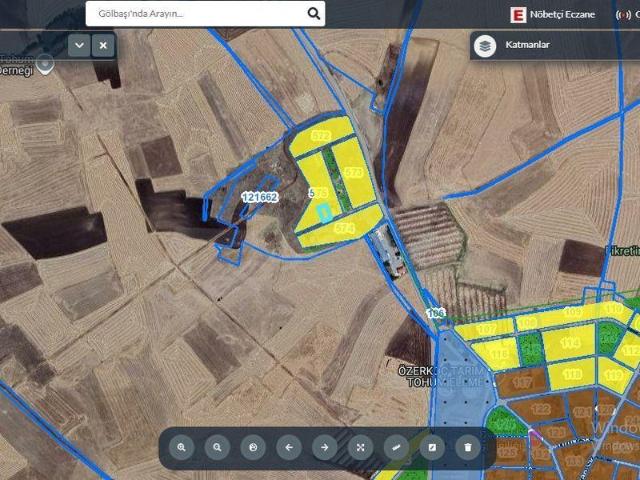Image resolution: width=640 pixels, height=480 pixels.
Task: Select yellow parcel 118
Action: (572, 373)
